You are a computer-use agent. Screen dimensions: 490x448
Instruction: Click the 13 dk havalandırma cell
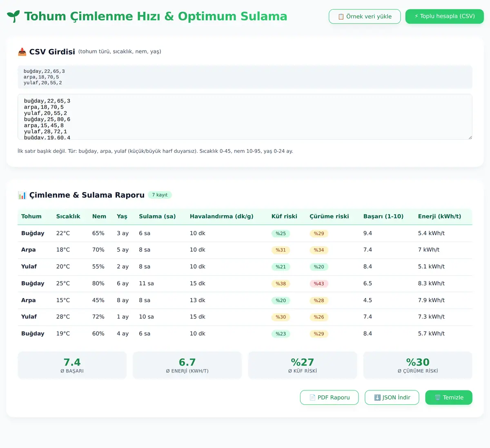[198, 300]
